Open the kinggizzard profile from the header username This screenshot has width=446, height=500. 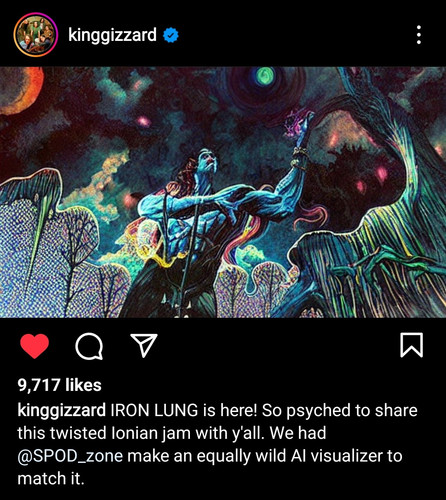[112, 35]
